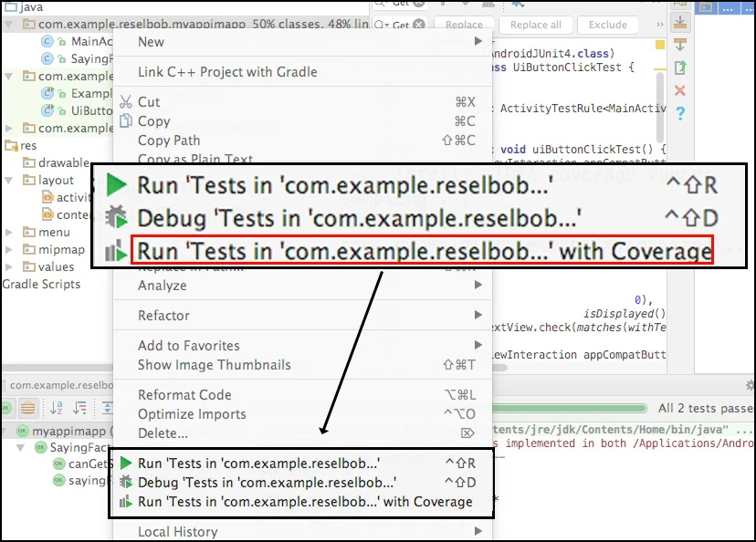756x542 pixels.
Task: Toggle sort alphabetically in test toolbar
Action: (x=57, y=408)
